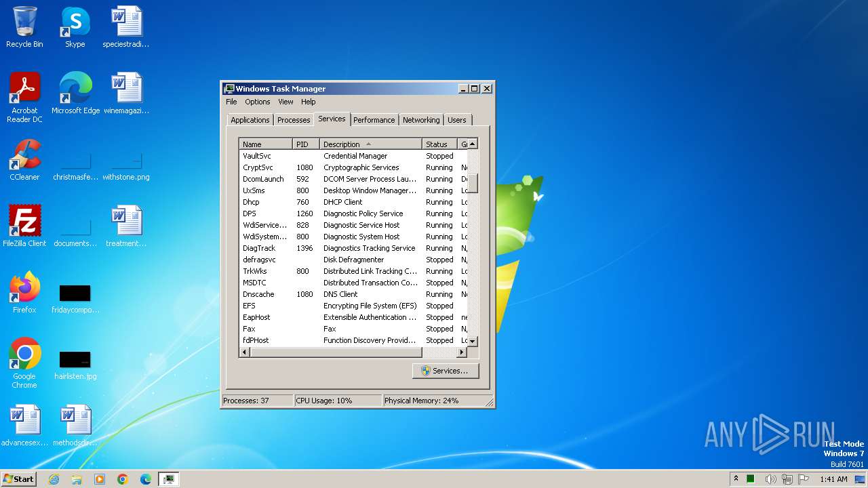Switch to the Users tab

tap(457, 120)
